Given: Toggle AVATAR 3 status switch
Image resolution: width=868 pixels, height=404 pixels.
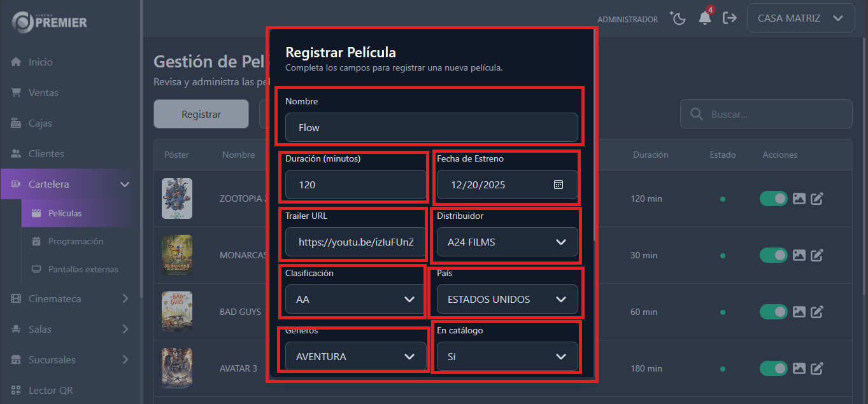Looking at the screenshot, I should (774, 369).
